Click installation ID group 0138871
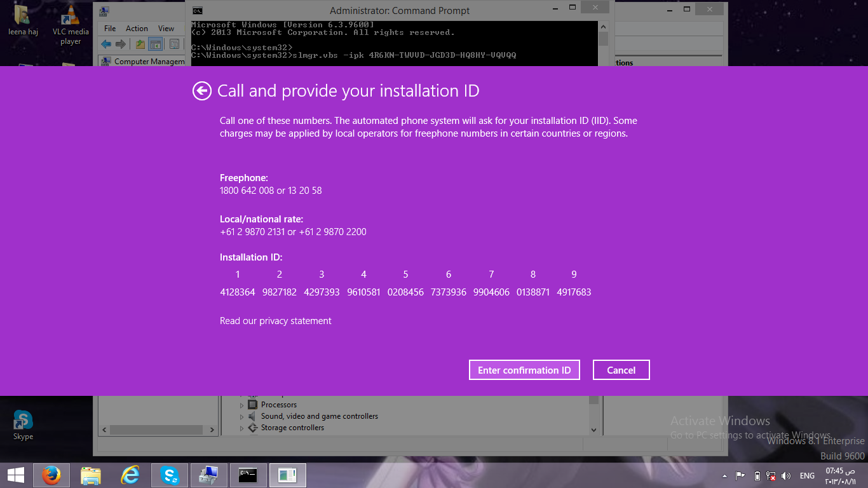 533,292
